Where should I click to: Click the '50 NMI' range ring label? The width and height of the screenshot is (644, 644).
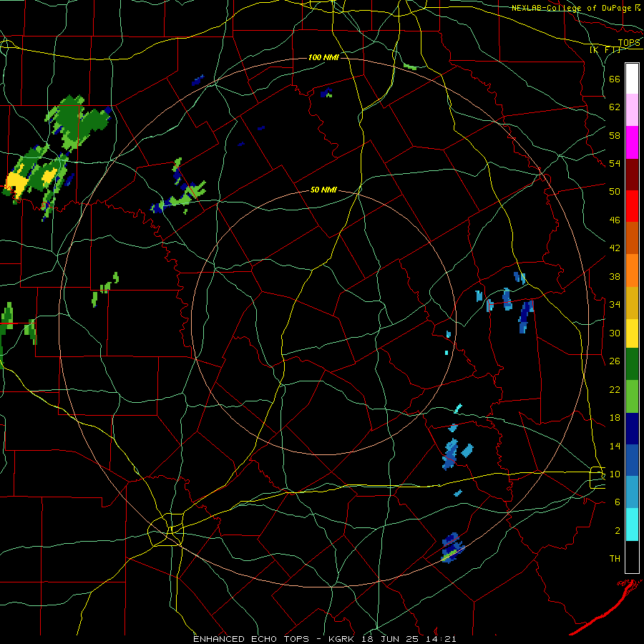pos(323,190)
